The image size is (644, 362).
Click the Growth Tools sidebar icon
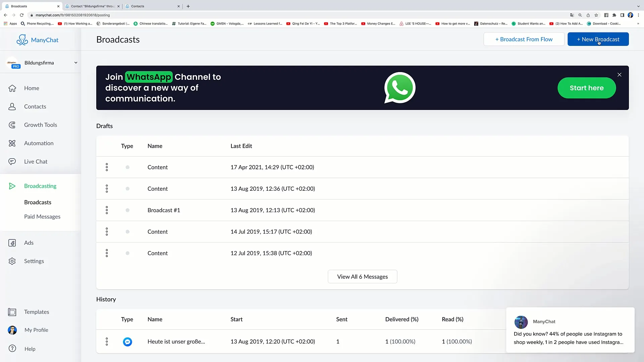[x=12, y=125]
